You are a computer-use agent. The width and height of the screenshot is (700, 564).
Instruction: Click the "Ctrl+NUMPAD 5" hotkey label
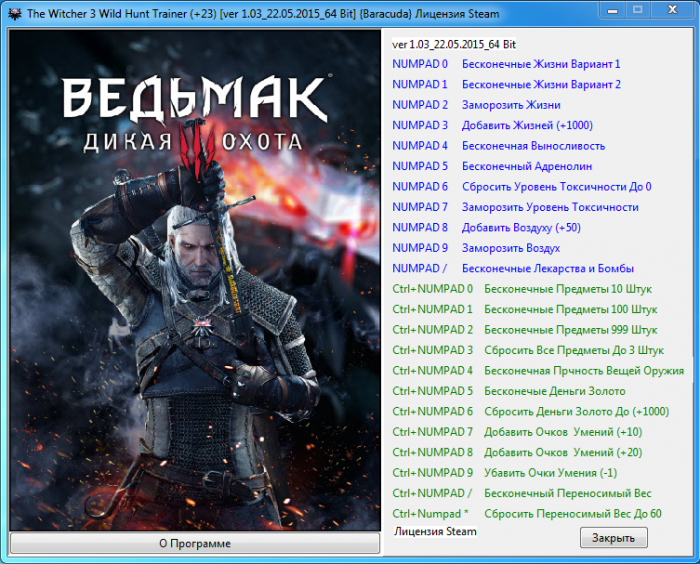[432, 391]
